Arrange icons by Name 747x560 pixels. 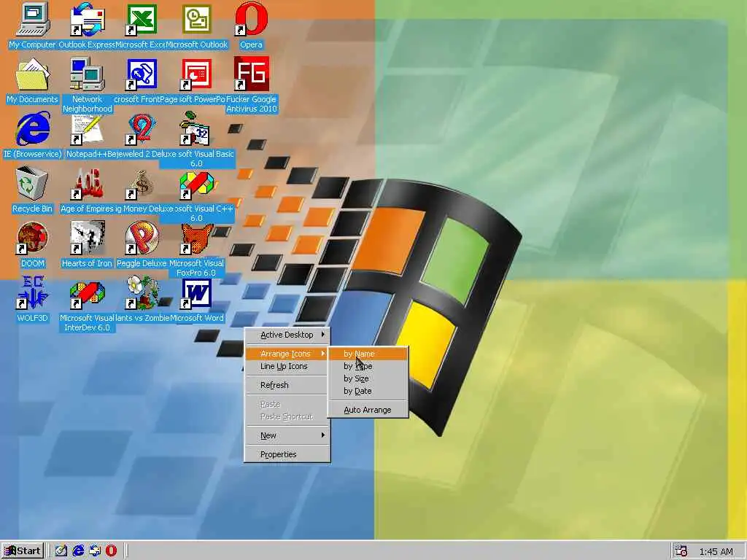click(x=368, y=354)
